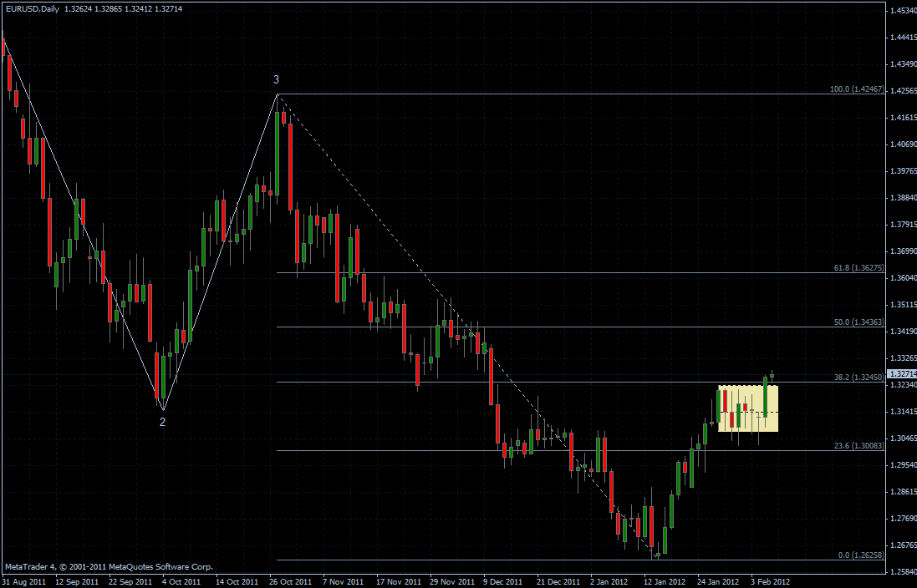This screenshot has height=588, width=917.
Task: Click price axis value 1.45340
Action: [903, 10]
